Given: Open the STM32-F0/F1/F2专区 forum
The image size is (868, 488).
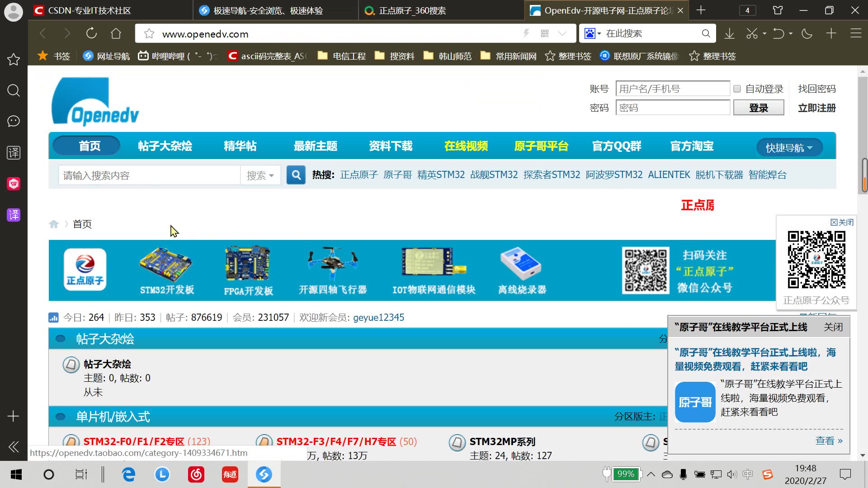Looking at the screenshot, I should coord(134,441).
